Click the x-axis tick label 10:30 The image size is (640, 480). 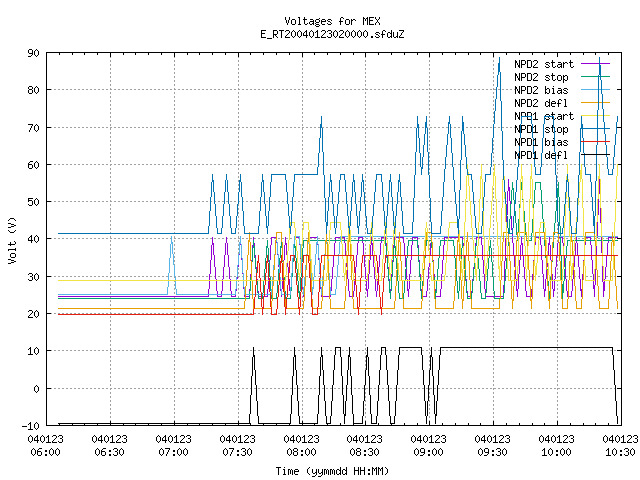pos(620,452)
